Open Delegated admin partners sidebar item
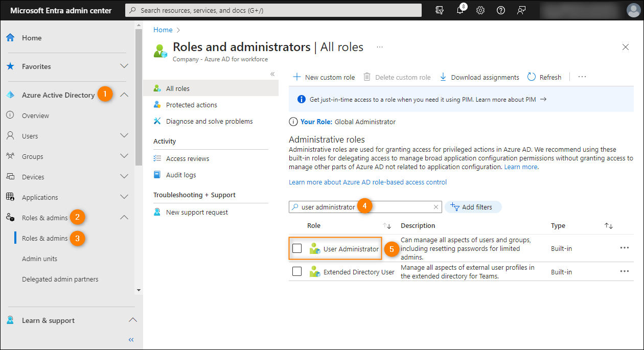Image resolution: width=644 pixels, height=350 pixels. 60,279
